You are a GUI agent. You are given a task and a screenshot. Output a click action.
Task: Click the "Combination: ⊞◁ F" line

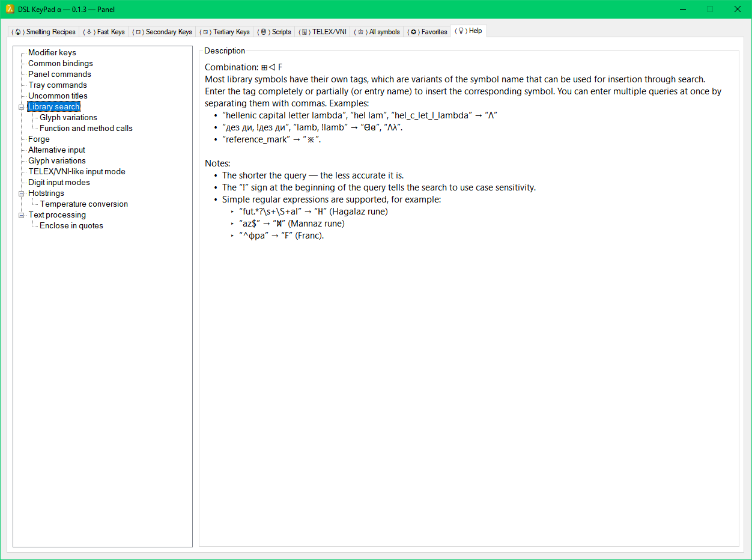coord(243,67)
